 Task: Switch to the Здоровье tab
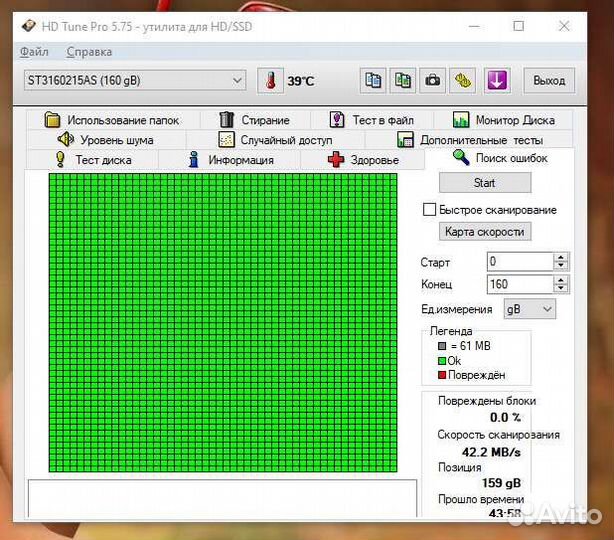click(x=363, y=160)
